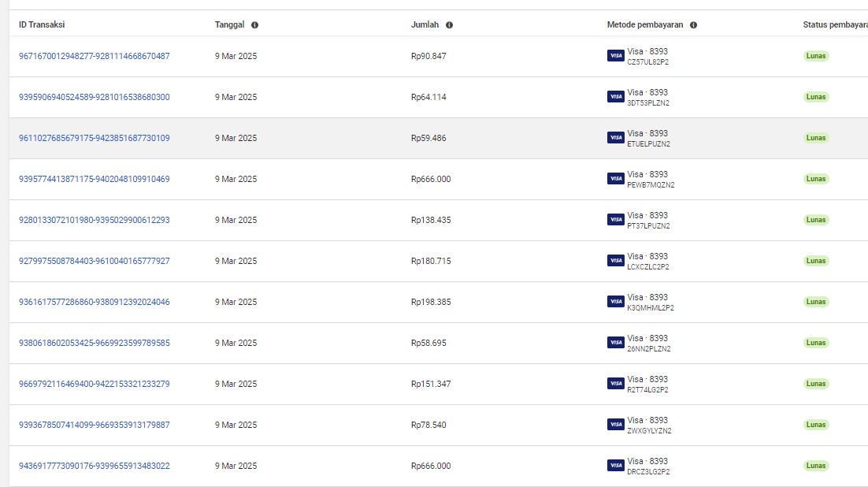Click Visa icon in 3DT53PLZN2 row
The width and height of the screenshot is (868, 487).
[616, 97]
